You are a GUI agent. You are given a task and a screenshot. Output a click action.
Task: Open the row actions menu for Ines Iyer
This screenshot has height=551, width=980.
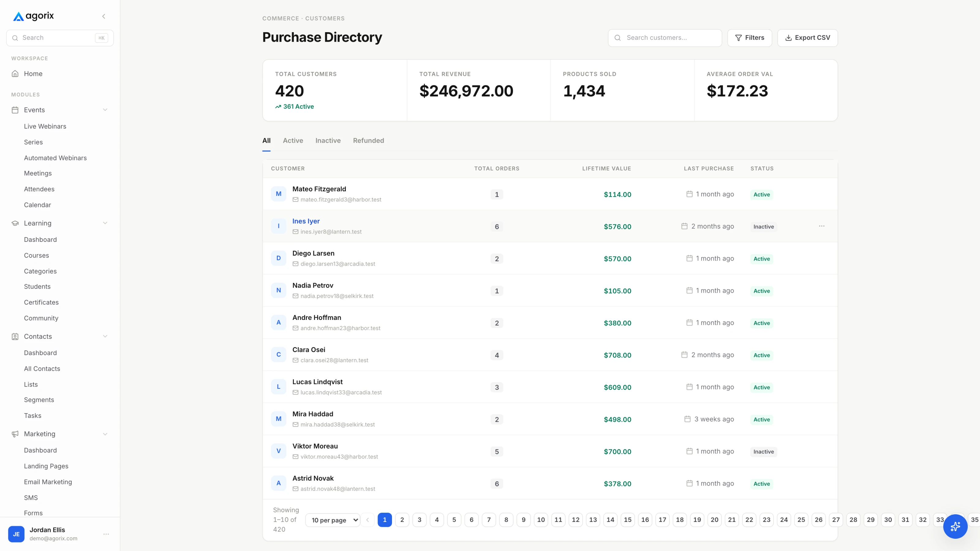point(822,226)
